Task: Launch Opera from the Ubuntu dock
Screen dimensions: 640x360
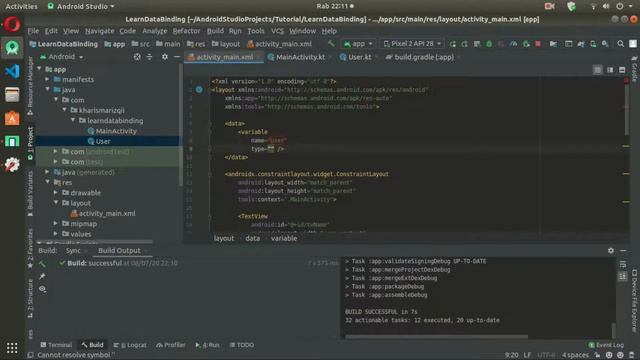Action: click(12, 24)
